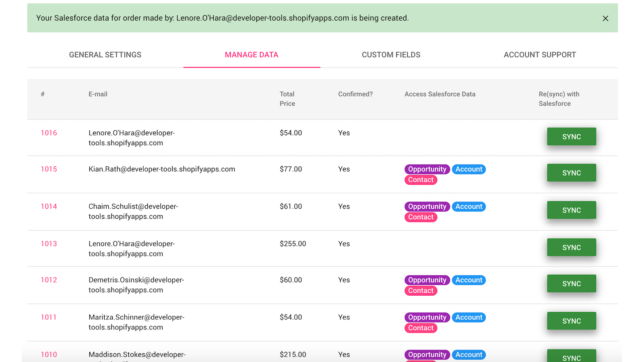Viewport: 644px width, 362px height.
Task: Access Opportunity data for Maritza.Schinner's order
Action: 427,317
